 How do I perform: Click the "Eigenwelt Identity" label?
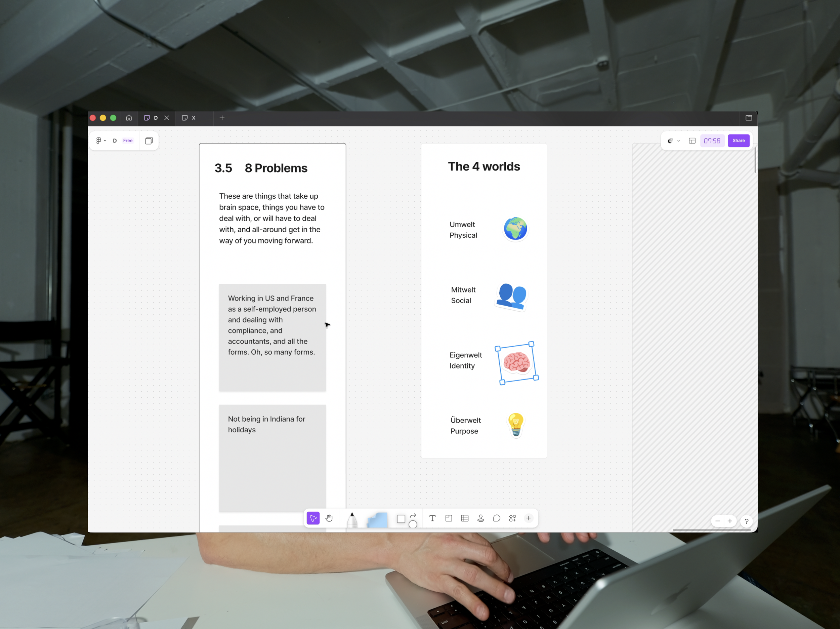(x=466, y=360)
